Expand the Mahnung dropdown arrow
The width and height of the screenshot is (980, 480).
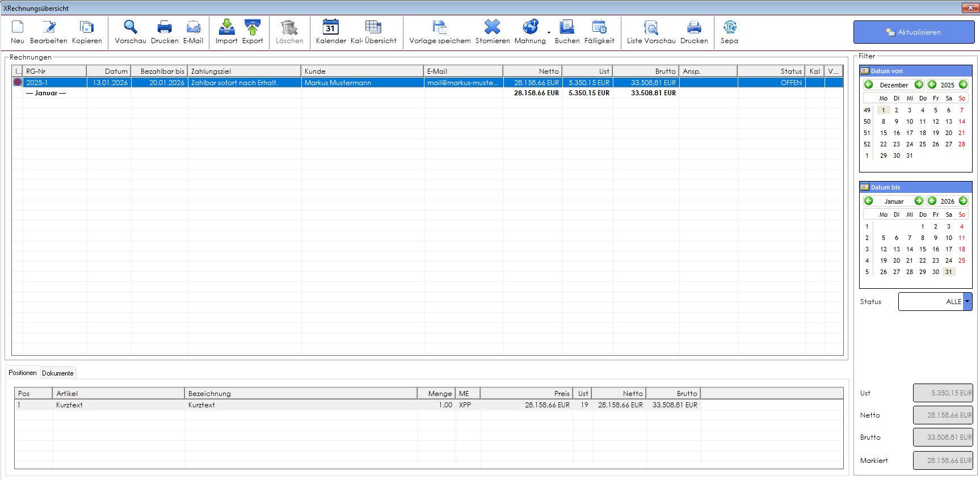pyautogui.click(x=549, y=32)
